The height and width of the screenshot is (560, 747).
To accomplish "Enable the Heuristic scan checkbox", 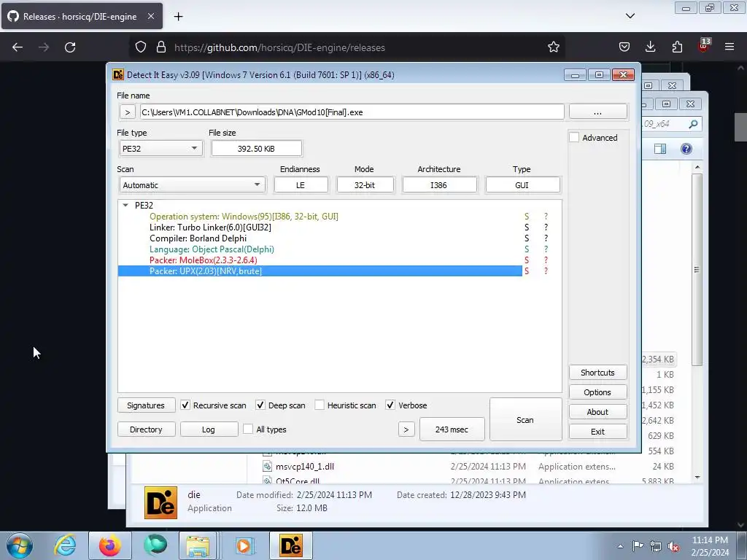I will coord(320,405).
